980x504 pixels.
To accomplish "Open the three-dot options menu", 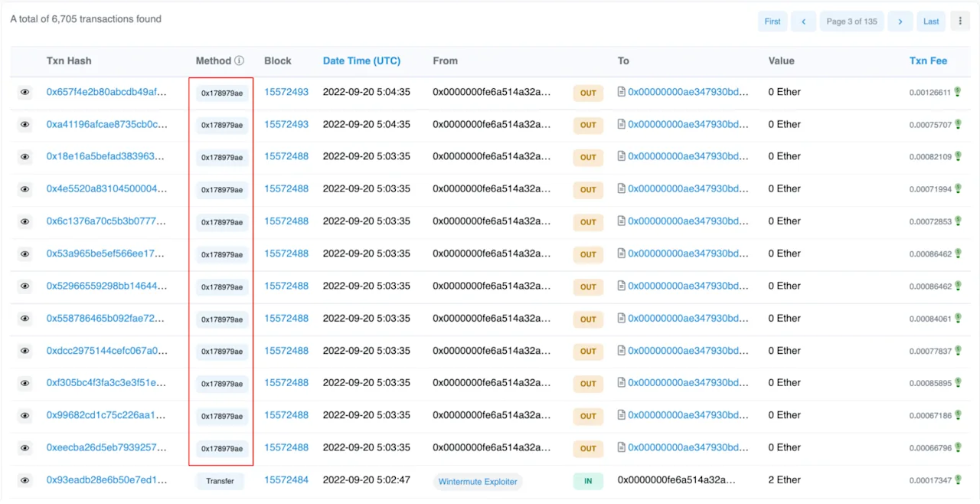I will click(959, 21).
